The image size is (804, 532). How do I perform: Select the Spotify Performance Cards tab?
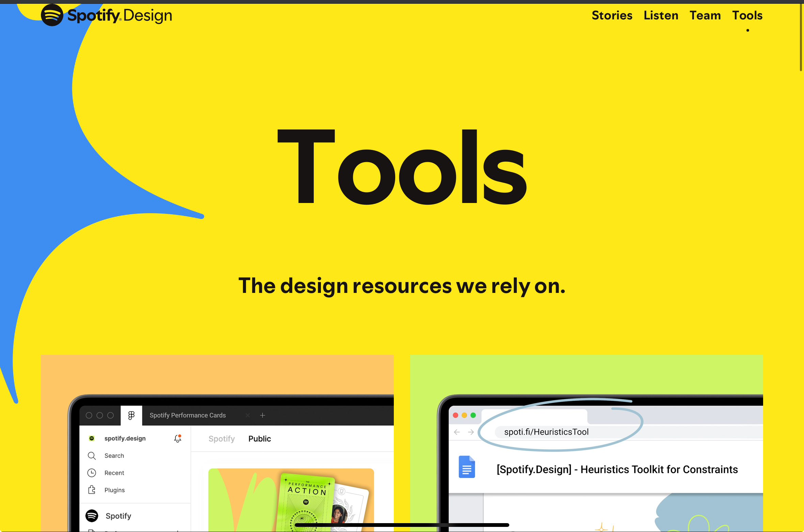coord(188,415)
